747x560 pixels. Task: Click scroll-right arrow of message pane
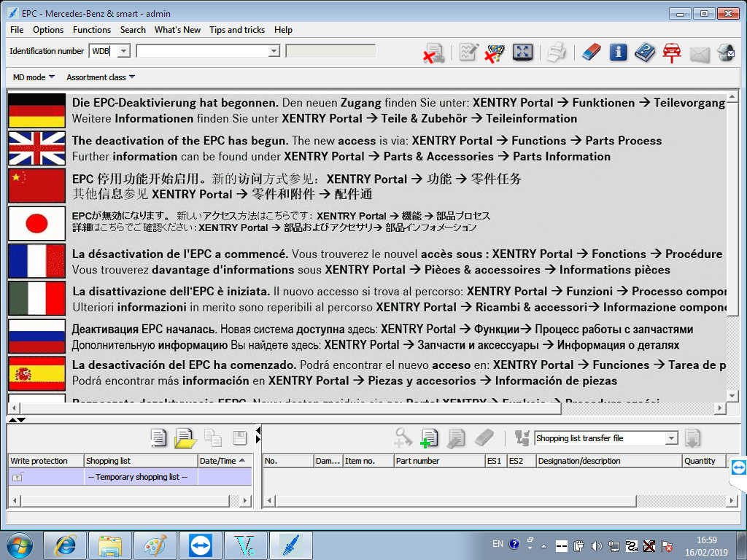tap(720, 408)
